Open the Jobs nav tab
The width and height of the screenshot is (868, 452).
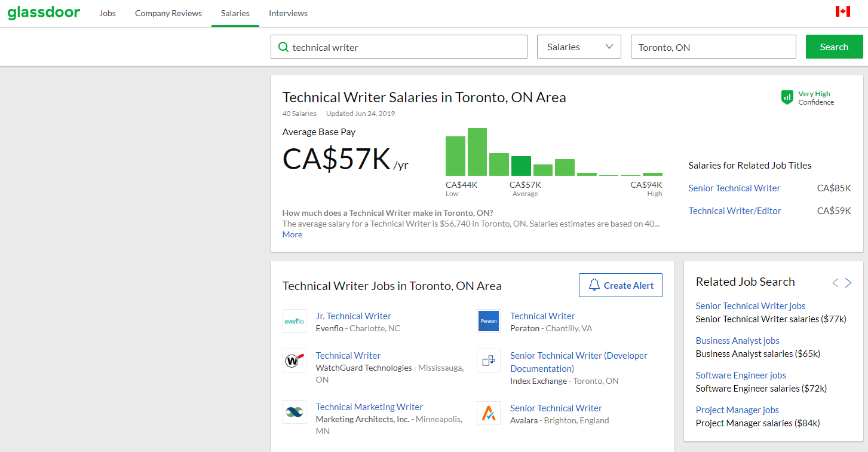point(108,13)
